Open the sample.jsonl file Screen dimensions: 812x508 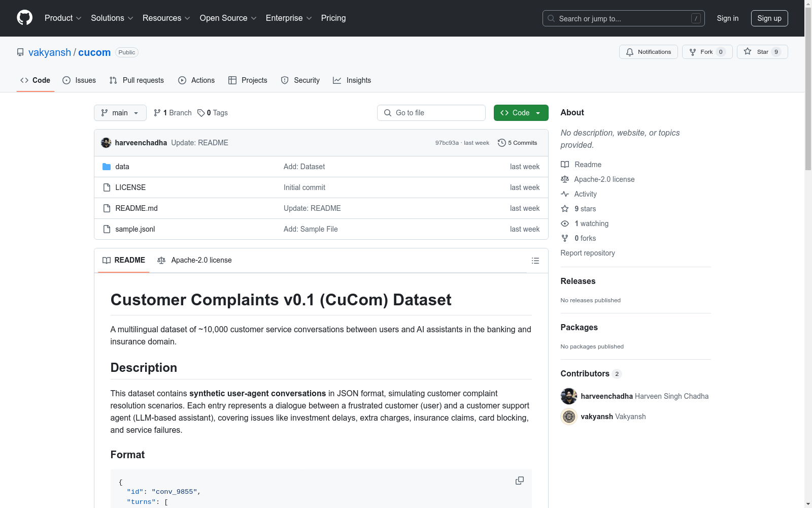[x=135, y=229]
